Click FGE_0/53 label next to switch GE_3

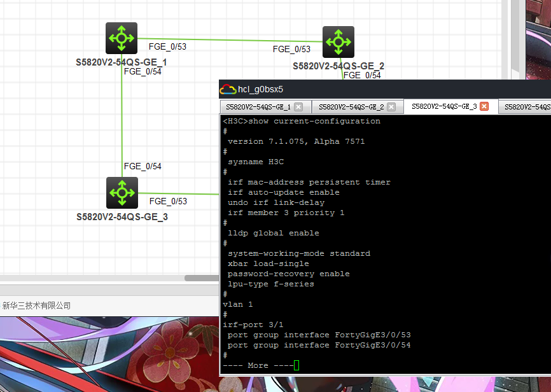click(169, 202)
